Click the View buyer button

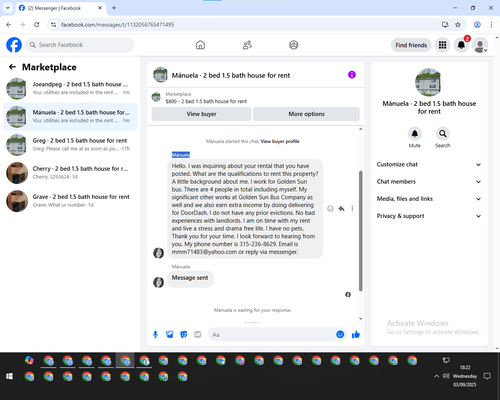point(201,114)
